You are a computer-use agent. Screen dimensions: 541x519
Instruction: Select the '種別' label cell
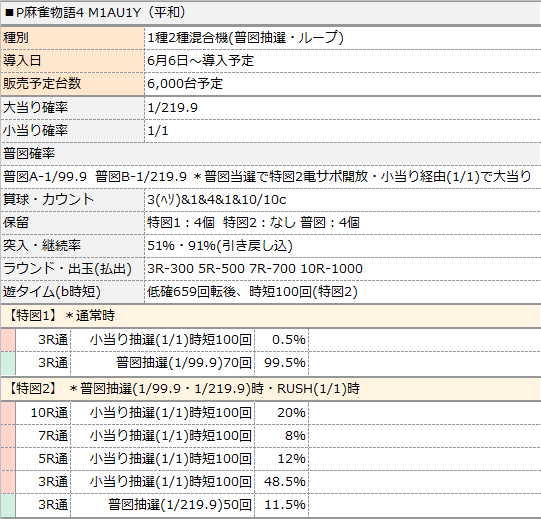[72, 38]
